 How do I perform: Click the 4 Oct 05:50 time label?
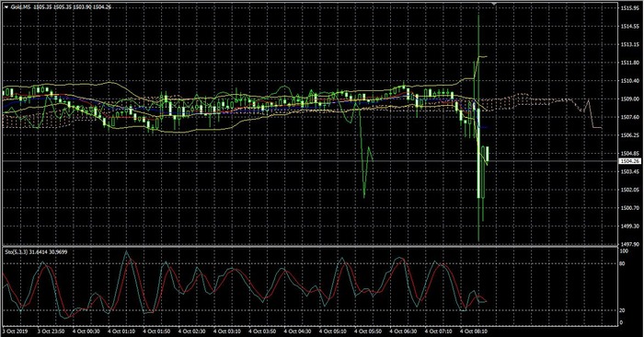(x=368, y=331)
